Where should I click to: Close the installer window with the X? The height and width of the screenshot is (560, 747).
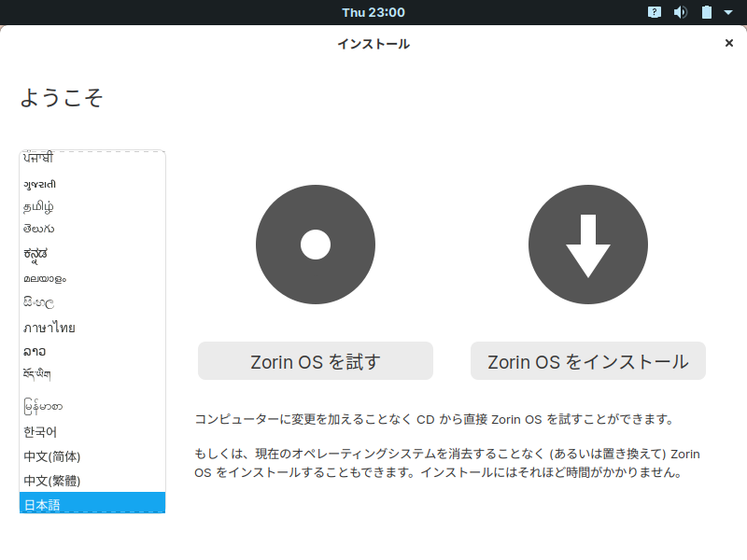pos(728,43)
